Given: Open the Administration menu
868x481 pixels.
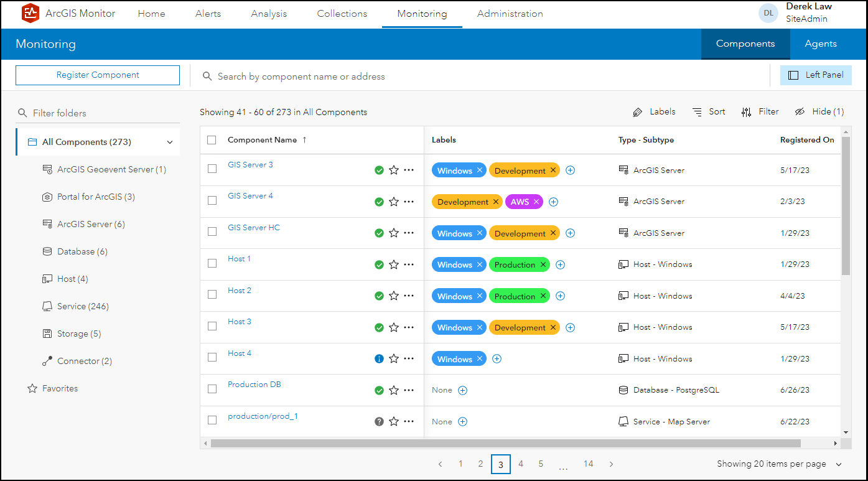Looking at the screenshot, I should tap(510, 14).
